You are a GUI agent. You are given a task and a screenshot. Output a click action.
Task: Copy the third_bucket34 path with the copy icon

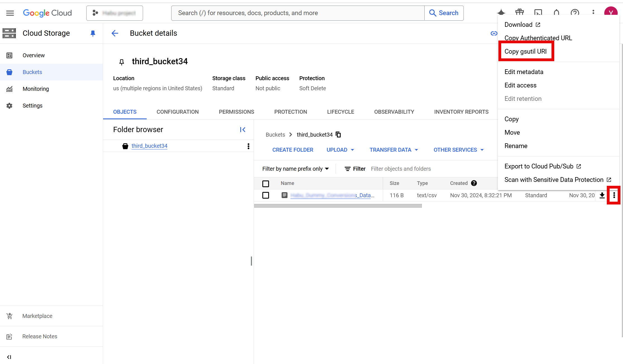(x=338, y=135)
